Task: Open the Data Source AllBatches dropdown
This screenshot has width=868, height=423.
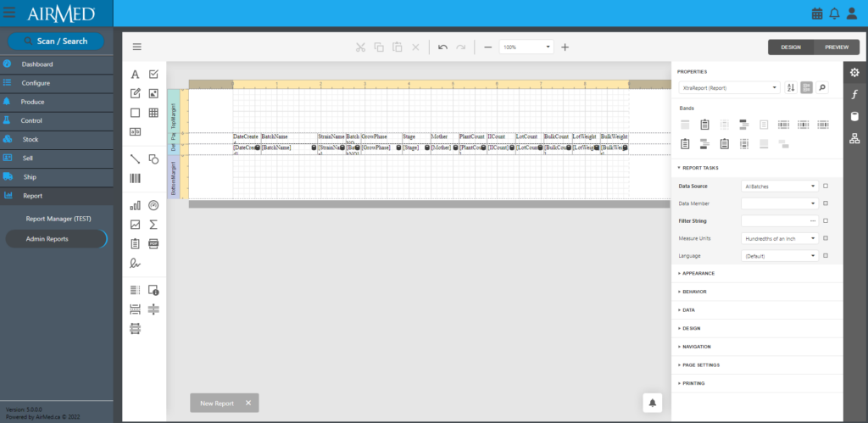Action: coord(780,186)
